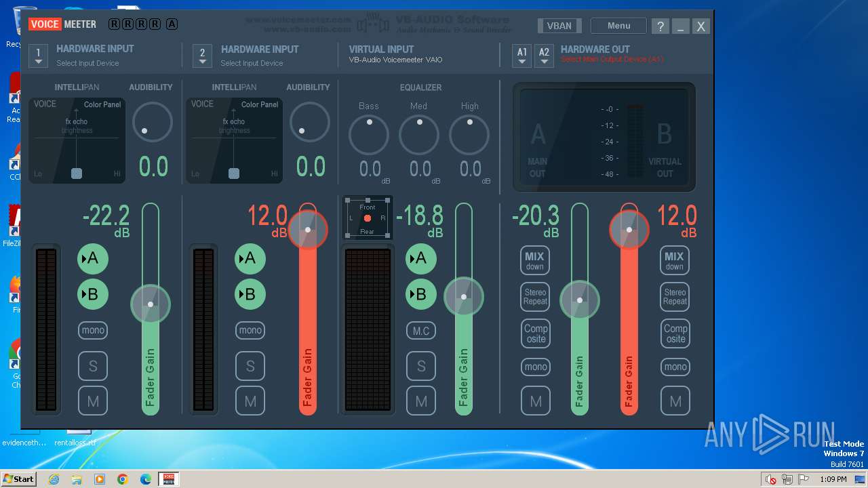Open the Windows Start menu
Screen dimensions: 868x488
(x=18, y=479)
